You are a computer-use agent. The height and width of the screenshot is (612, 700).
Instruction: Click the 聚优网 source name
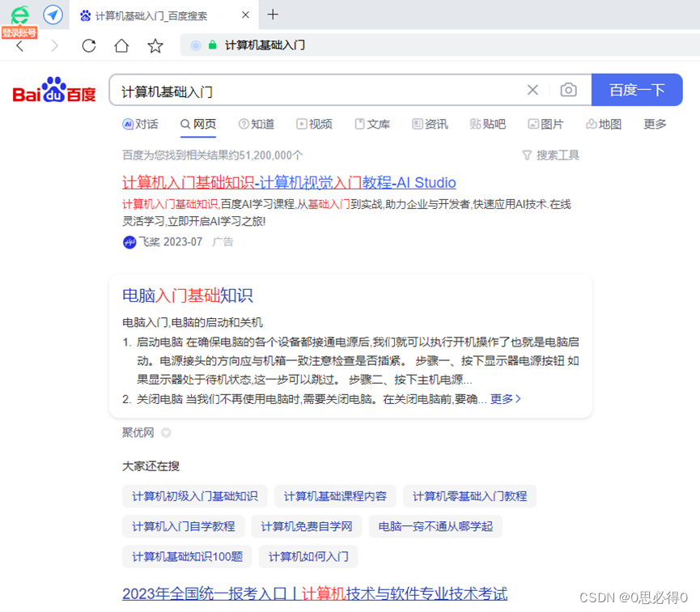(x=138, y=432)
